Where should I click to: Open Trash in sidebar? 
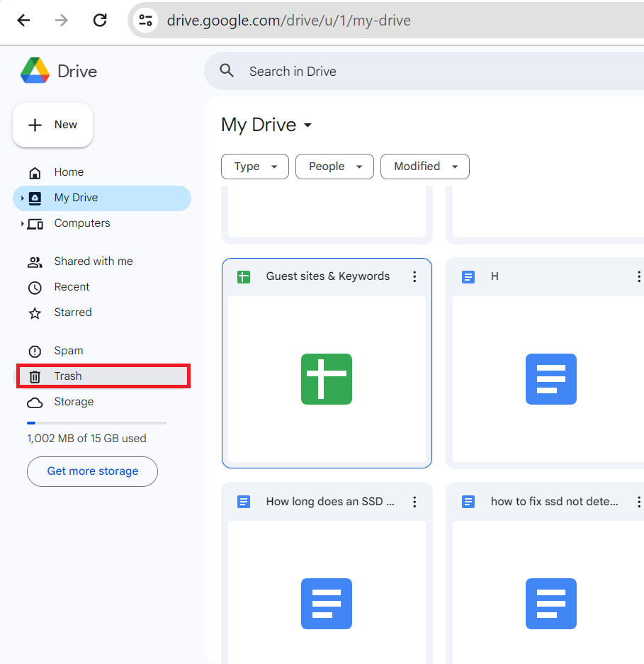(103, 376)
